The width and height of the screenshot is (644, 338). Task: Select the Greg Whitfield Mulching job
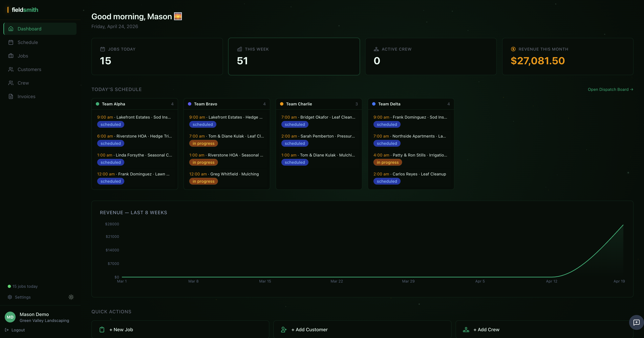pyautogui.click(x=227, y=178)
